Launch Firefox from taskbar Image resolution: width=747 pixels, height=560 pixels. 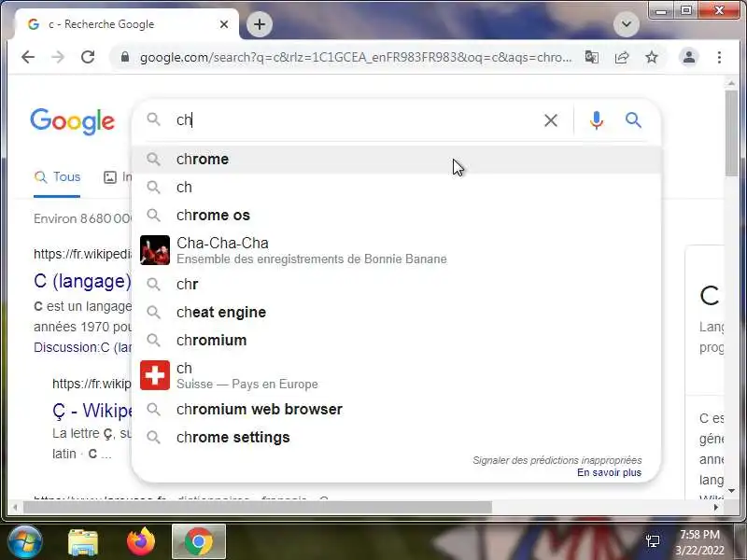141,542
